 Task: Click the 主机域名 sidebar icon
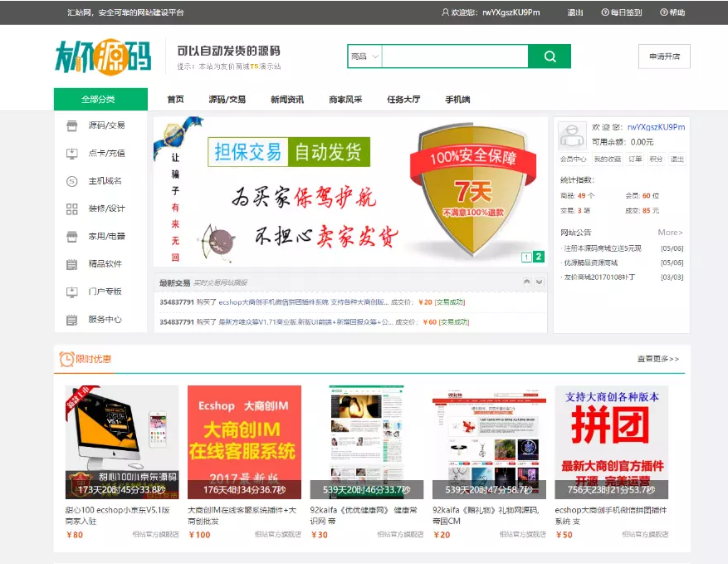72,181
